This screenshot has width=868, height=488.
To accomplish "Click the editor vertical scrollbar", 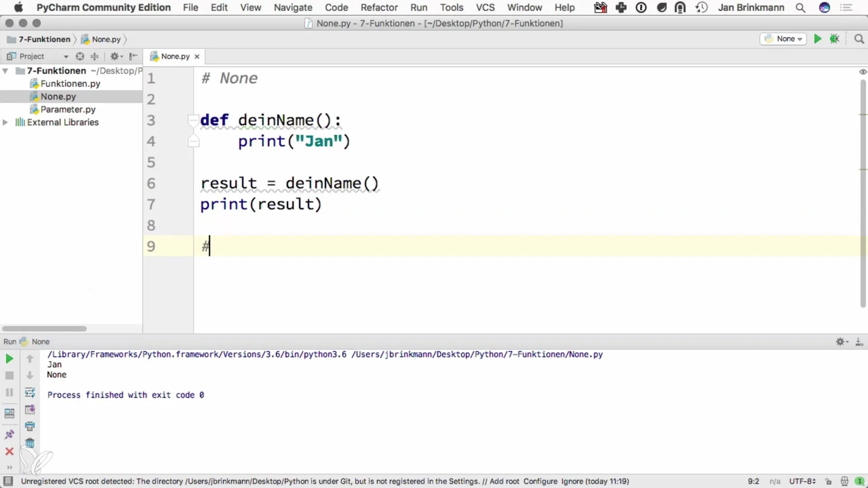I will pyautogui.click(x=863, y=193).
